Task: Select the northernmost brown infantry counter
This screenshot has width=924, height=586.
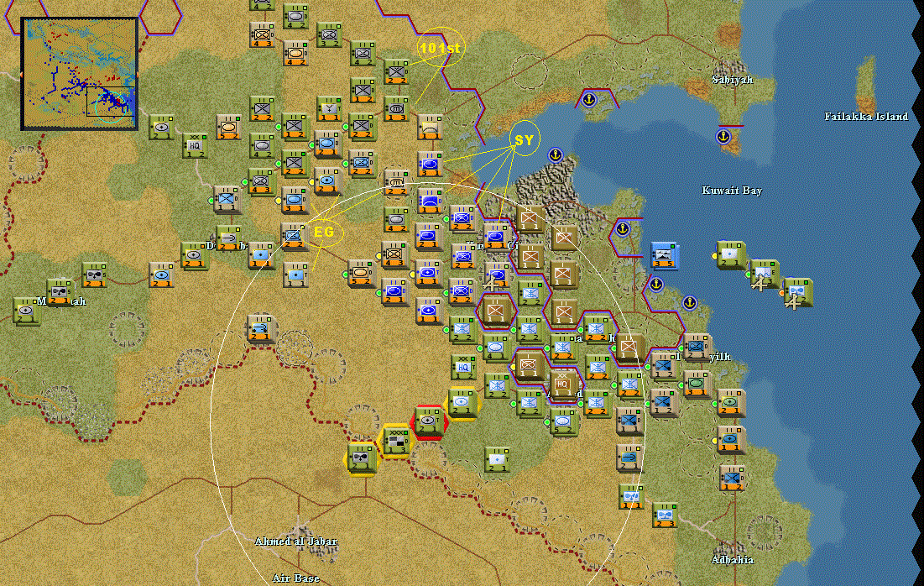Action: point(530,219)
